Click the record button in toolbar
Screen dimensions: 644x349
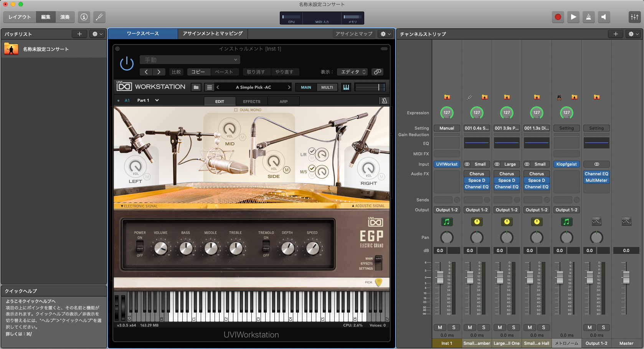[558, 17]
